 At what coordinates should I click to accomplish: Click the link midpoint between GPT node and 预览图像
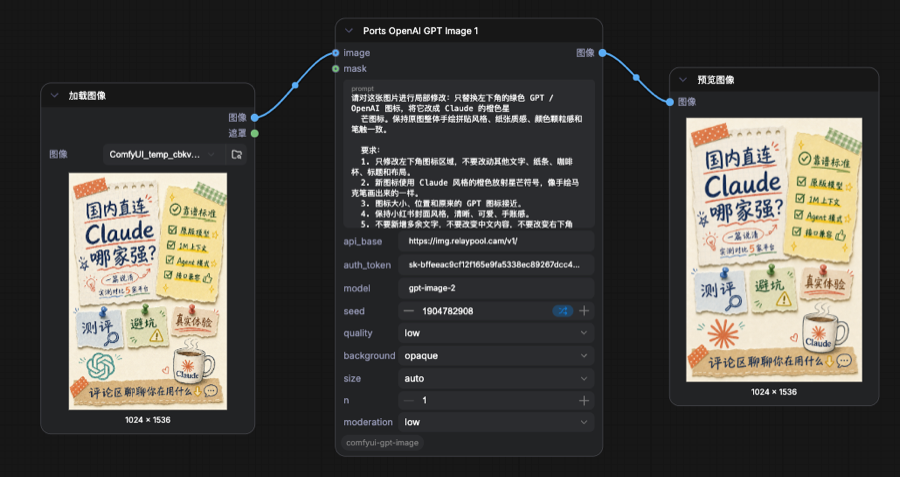click(x=636, y=77)
